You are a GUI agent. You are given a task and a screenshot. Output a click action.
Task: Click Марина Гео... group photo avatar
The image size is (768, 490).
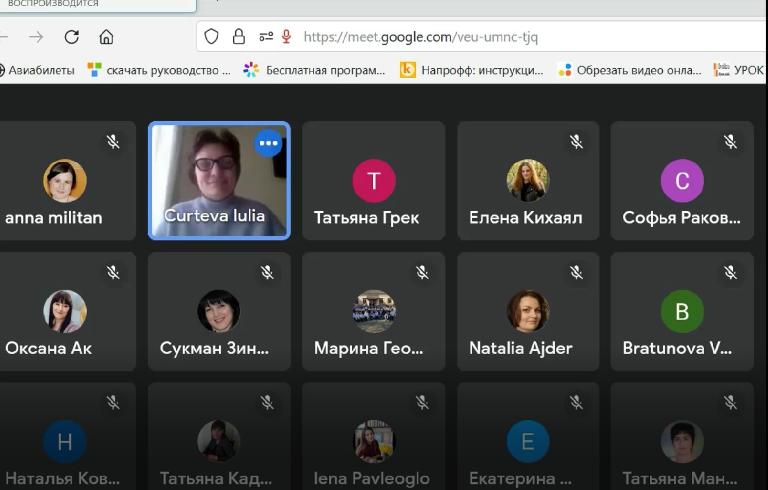tap(374, 311)
